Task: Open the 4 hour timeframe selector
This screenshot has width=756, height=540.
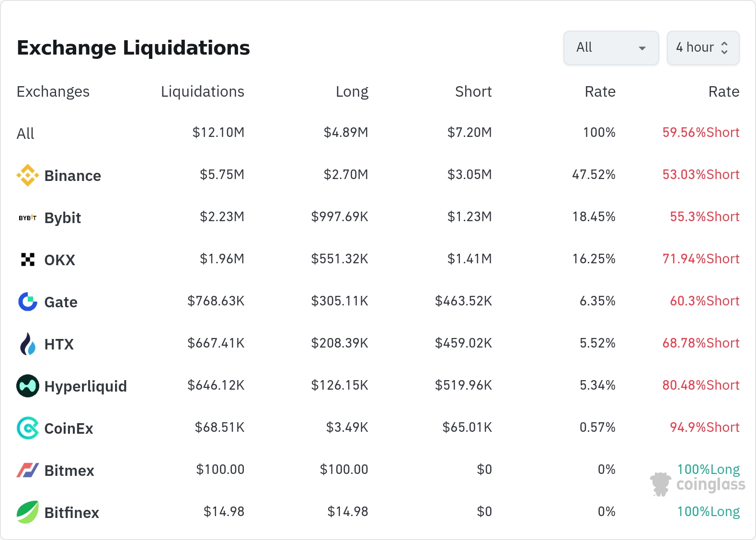Action: pyautogui.click(x=695, y=48)
